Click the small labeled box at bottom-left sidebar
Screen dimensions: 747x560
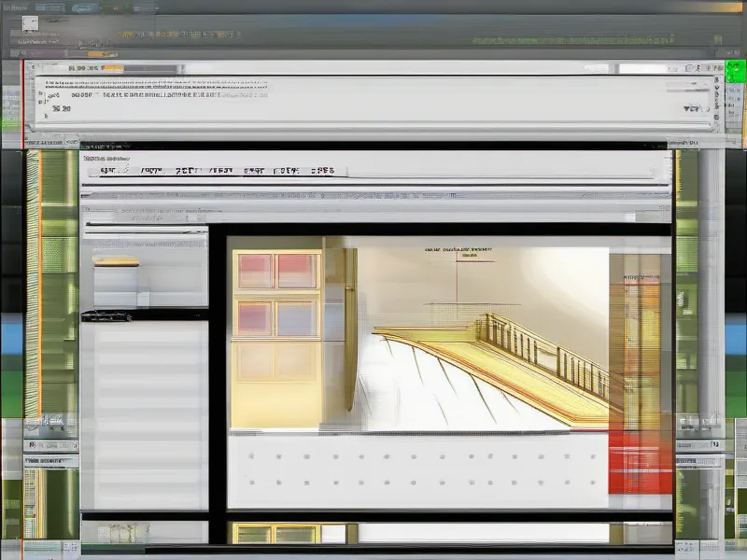click(x=49, y=461)
